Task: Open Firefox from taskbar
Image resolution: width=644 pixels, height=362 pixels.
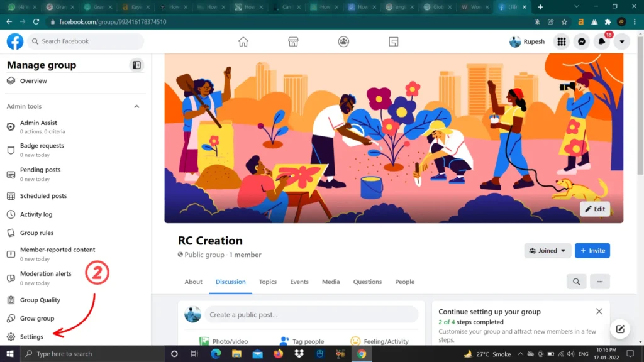Action: pos(279,354)
